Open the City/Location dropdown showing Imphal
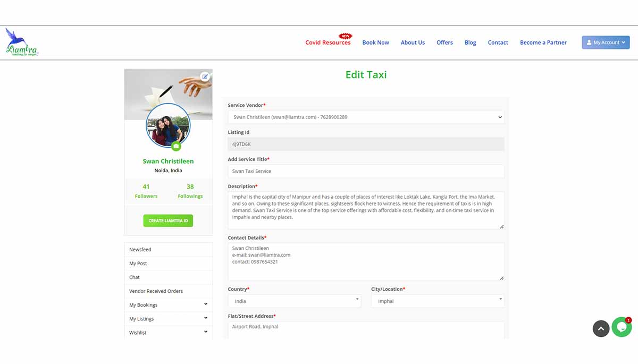Screen dimensions: 638x364 click(437, 301)
